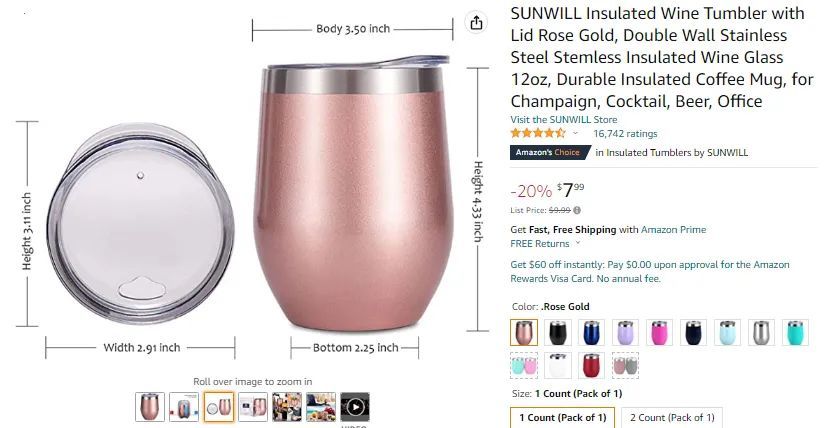Open the 16,742 ratings link
The width and height of the screenshot is (824, 428).
tap(625, 134)
